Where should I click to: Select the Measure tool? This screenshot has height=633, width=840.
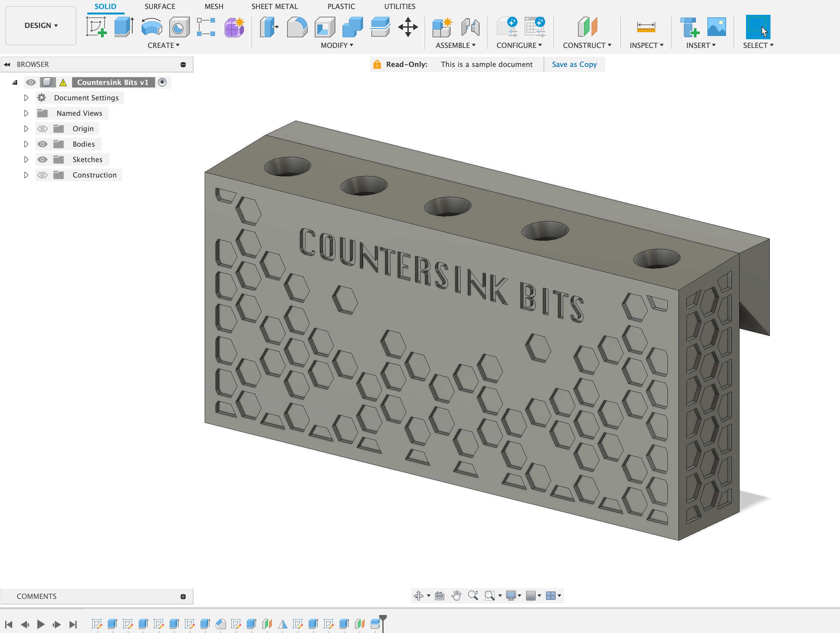tap(646, 27)
